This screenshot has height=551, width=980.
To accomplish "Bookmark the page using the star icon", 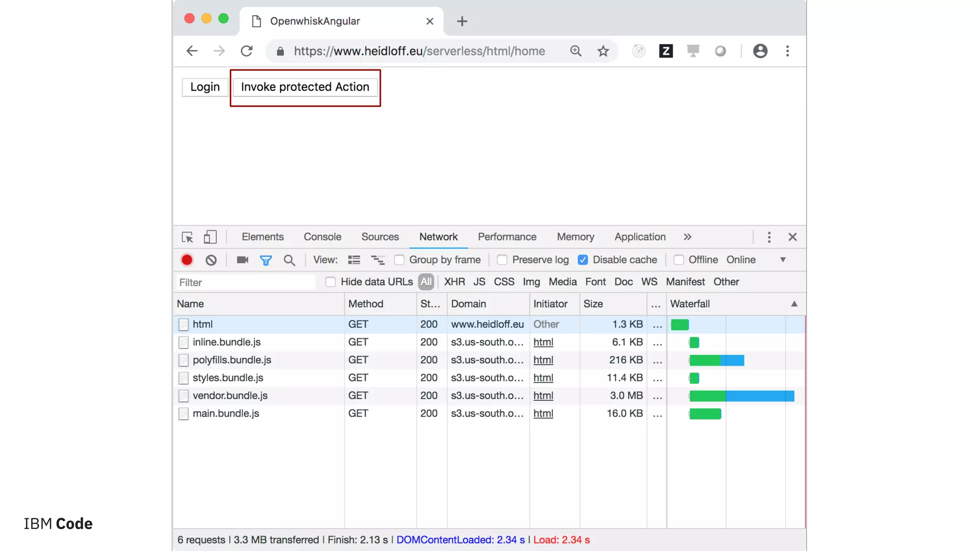I will pos(603,51).
